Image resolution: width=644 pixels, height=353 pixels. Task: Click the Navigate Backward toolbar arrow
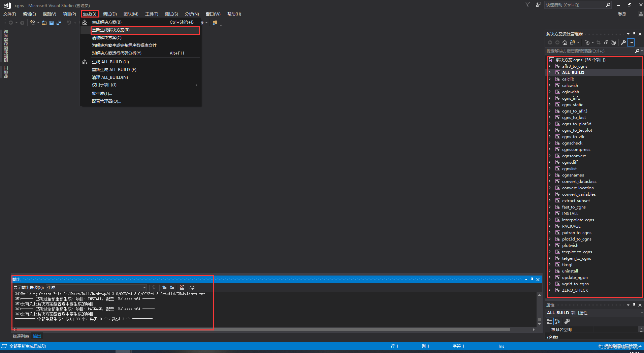click(x=11, y=23)
